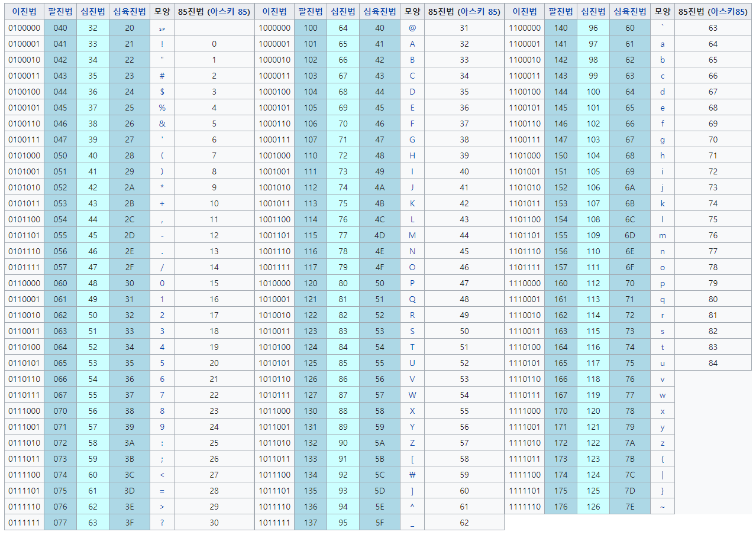The height and width of the screenshot is (535, 756).
Task: Click the hexadecimal cell '2F'
Action: click(x=130, y=267)
